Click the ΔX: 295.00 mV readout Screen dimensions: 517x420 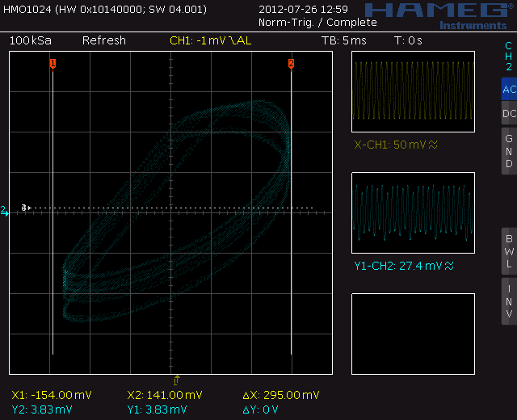281,395
